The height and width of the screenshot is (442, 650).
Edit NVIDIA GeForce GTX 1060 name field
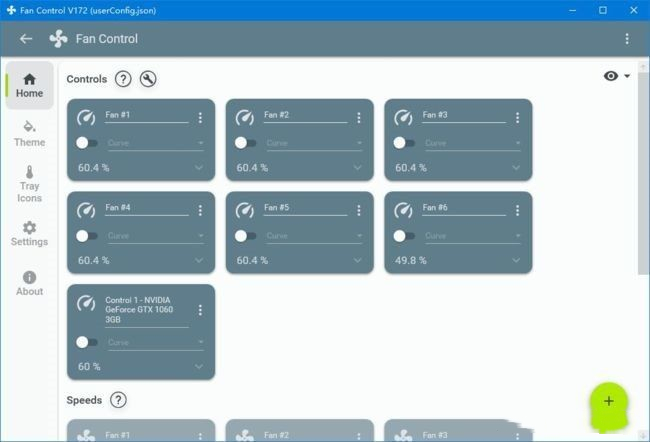pos(146,311)
